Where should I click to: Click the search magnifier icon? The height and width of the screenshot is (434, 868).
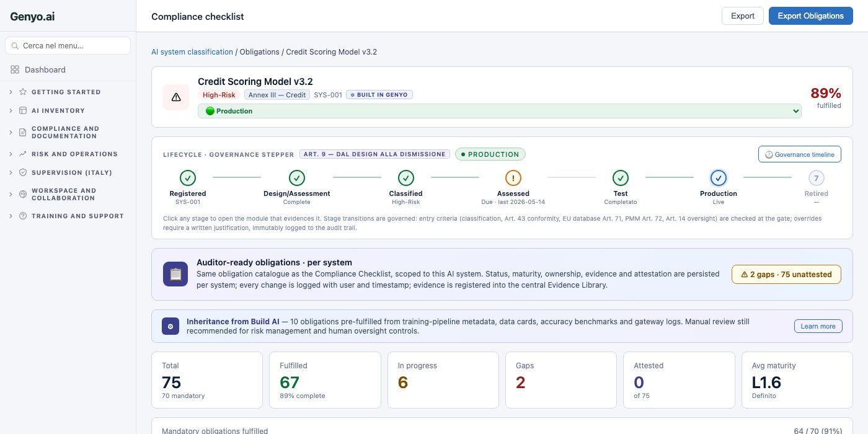tap(15, 46)
